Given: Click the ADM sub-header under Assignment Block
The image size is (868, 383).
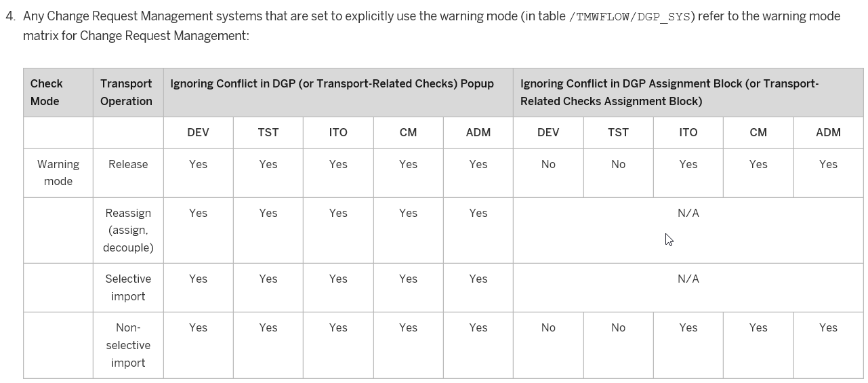Looking at the screenshot, I should [828, 133].
